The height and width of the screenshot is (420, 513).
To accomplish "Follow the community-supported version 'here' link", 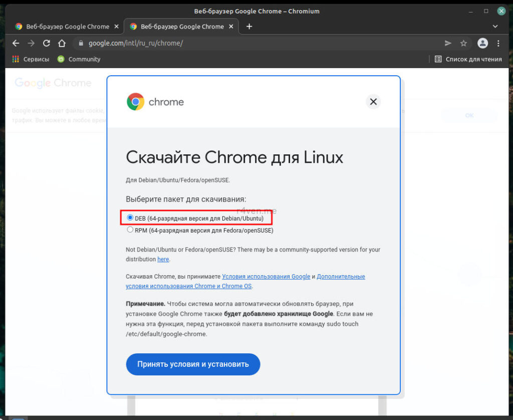I will (163, 260).
